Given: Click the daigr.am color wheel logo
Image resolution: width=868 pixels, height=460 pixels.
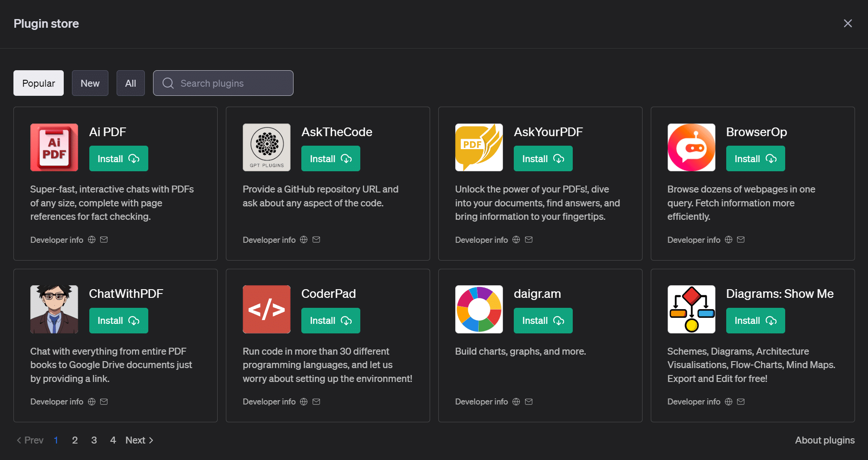Looking at the screenshot, I should pos(479,309).
